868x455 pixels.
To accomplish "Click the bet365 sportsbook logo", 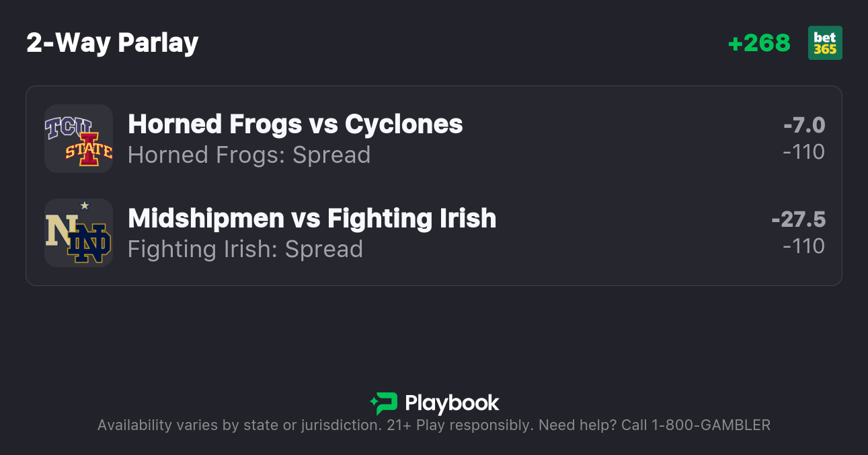I will tap(825, 43).
